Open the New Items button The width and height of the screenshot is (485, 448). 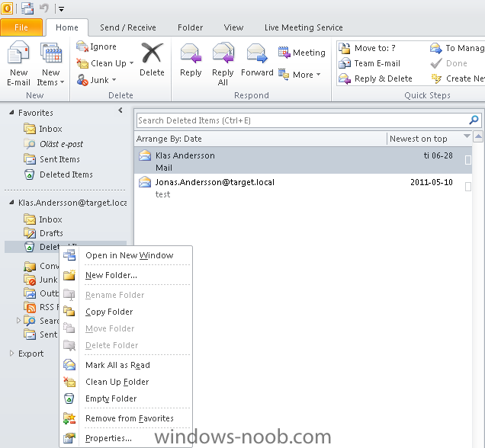tap(51, 64)
